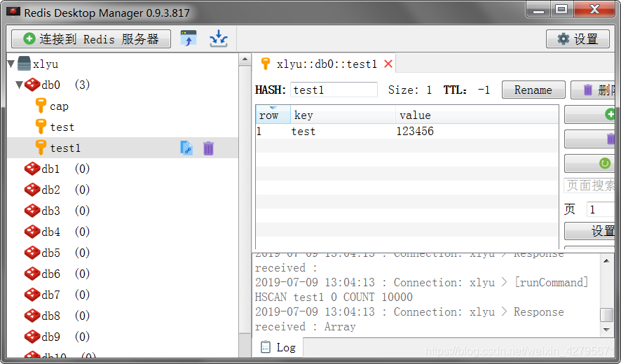Edit the HASH key name field
Viewport: 621px width, 364px height.
334,90
